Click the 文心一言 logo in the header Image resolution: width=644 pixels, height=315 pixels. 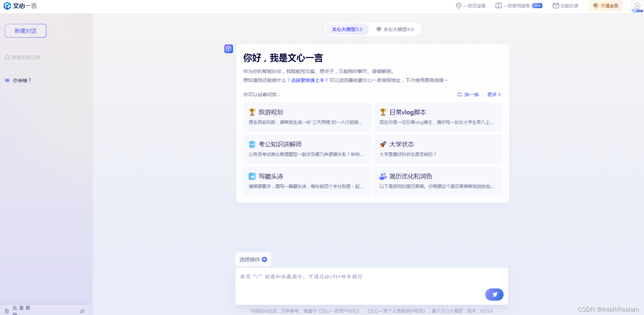point(20,6)
